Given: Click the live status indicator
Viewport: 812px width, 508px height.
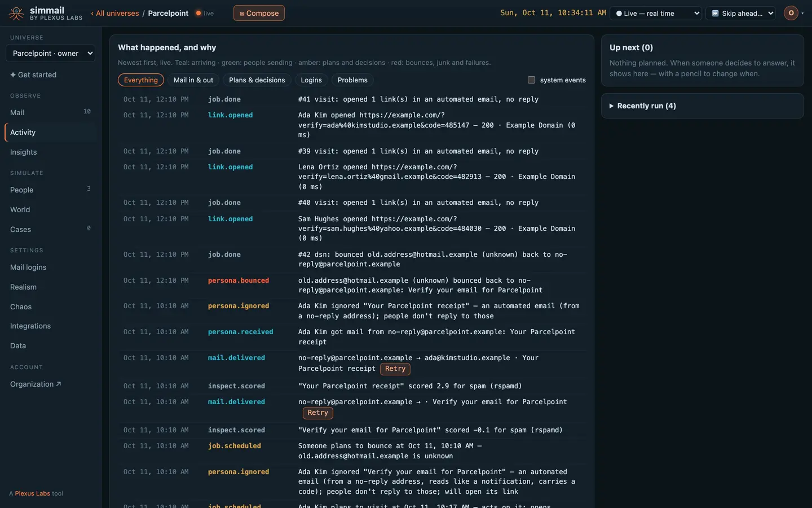Looking at the screenshot, I should [205, 13].
